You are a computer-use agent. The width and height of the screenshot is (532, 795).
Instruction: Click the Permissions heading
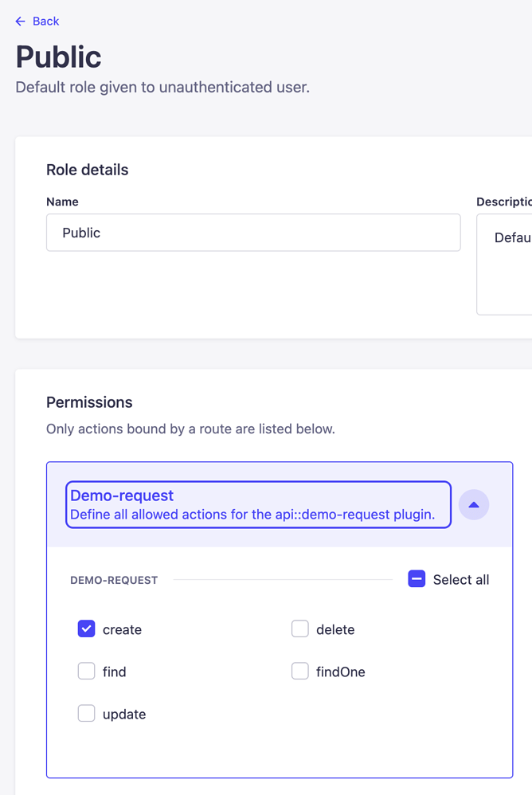89,402
